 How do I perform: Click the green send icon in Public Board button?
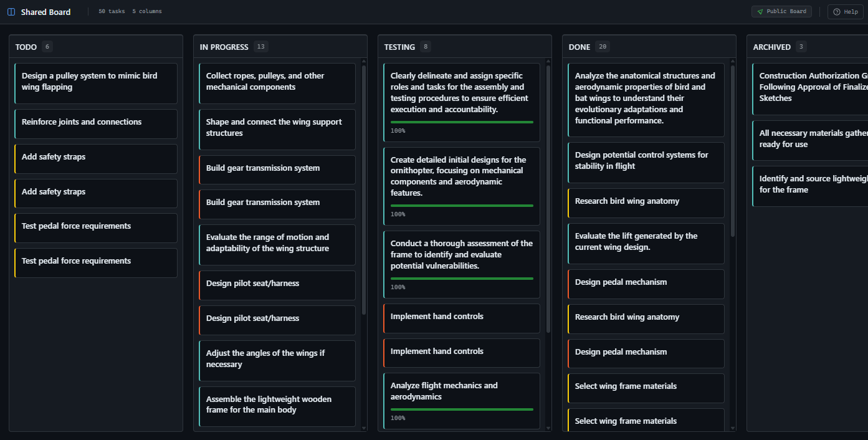coord(761,11)
